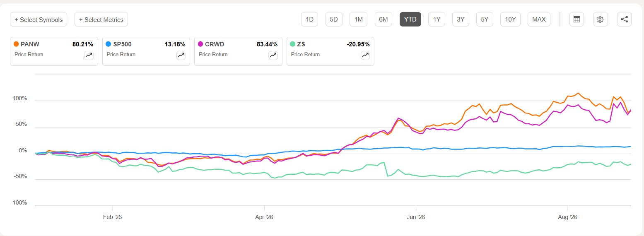Click the CRWD trend chart icon
Viewport: 644px width, 236px height.
[273, 55]
